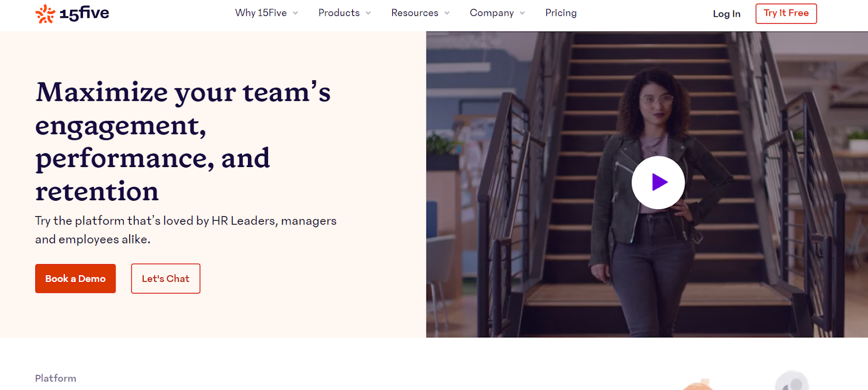Click the Log In link

coord(726,14)
